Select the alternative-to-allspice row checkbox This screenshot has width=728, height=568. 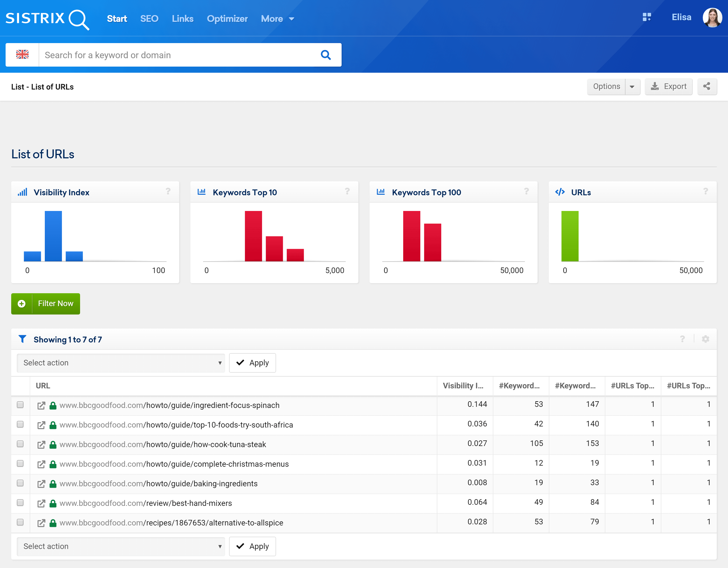pyautogui.click(x=20, y=522)
